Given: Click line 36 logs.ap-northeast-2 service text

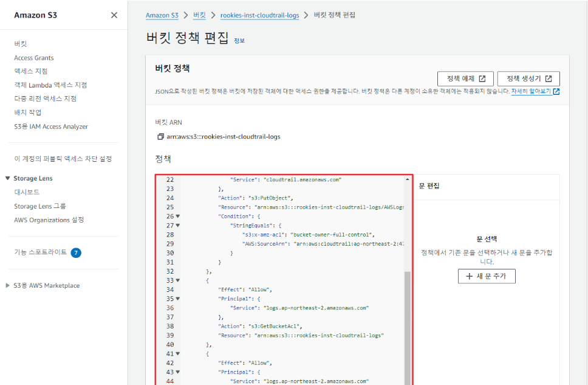Looking at the screenshot, I should click(x=299, y=308).
